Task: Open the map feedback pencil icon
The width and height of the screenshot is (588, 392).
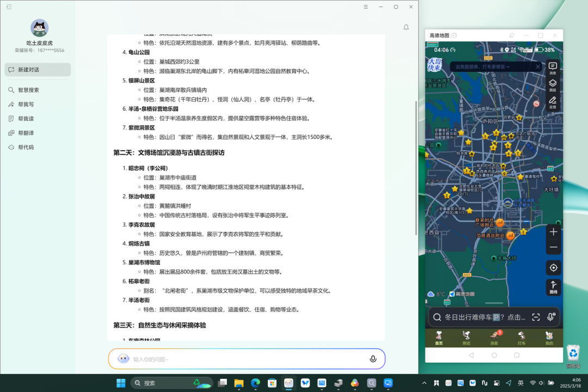Action: (553, 102)
